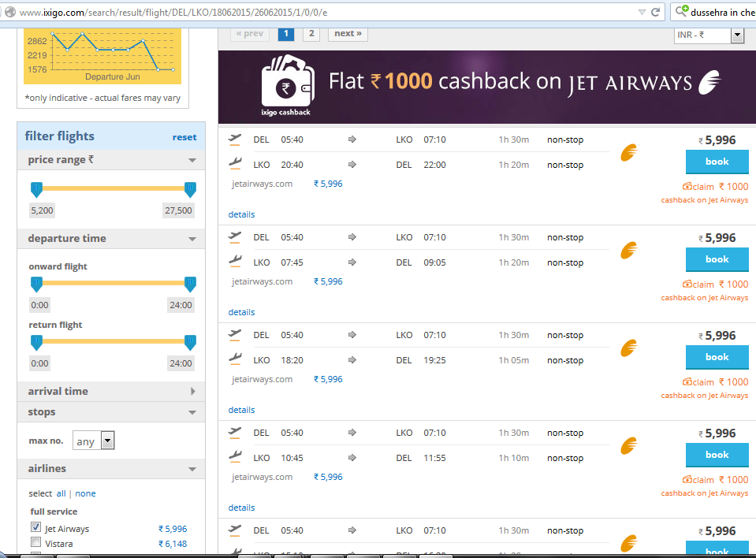
Task: Click landing plane icon beside LKO 20:40
Action: (x=235, y=164)
